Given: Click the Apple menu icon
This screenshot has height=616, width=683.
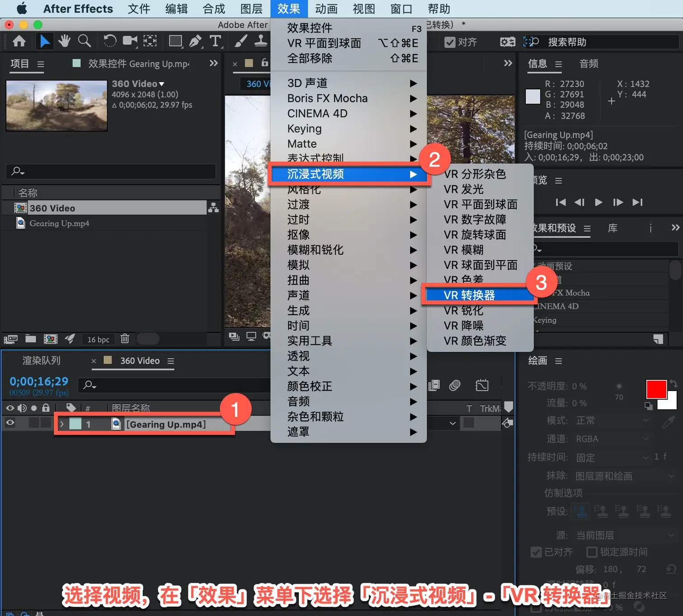Looking at the screenshot, I should pyautogui.click(x=22, y=9).
